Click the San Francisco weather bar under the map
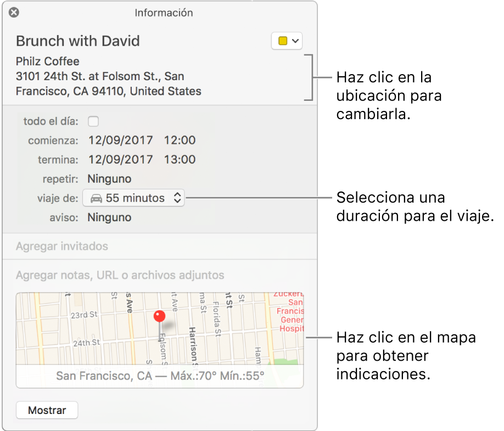The height and width of the screenshot is (431, 504). coord(160,376)
